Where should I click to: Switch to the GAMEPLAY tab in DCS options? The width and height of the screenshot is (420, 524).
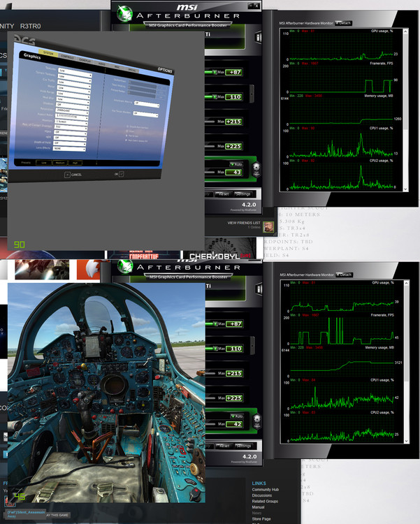point(85,61)
